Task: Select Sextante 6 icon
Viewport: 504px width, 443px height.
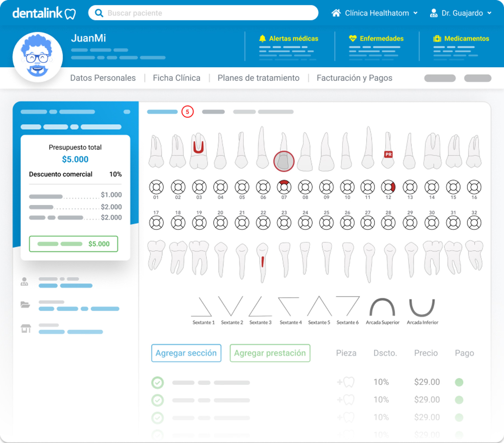Action: coord(348,306)
